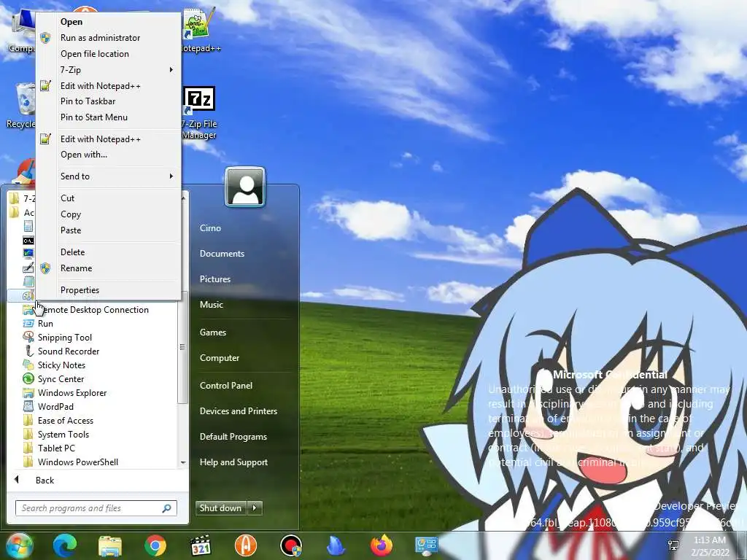Launch Microsoft Edge from the taskbar
747x560 pixels.
[x=65, y=545]
